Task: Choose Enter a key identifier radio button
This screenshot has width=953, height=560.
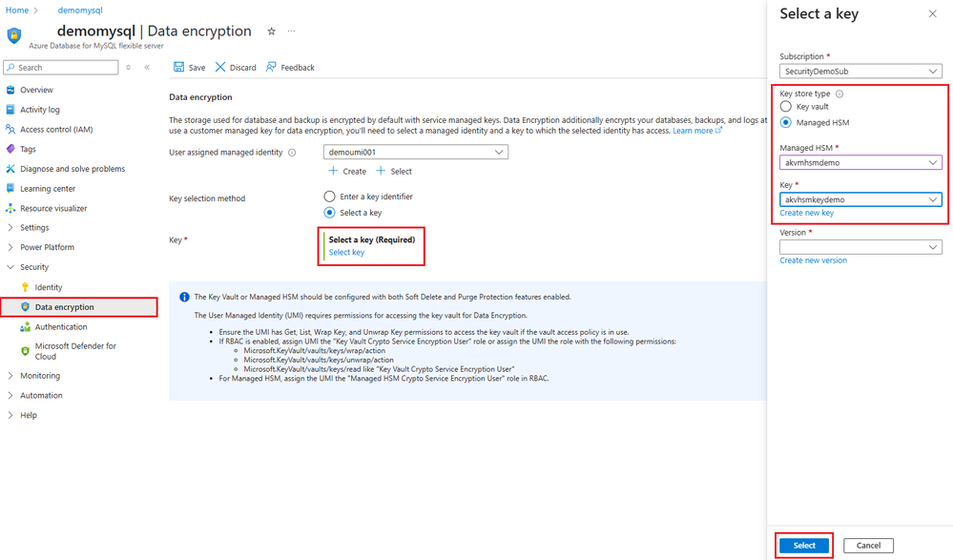Action: coord(329,197)
